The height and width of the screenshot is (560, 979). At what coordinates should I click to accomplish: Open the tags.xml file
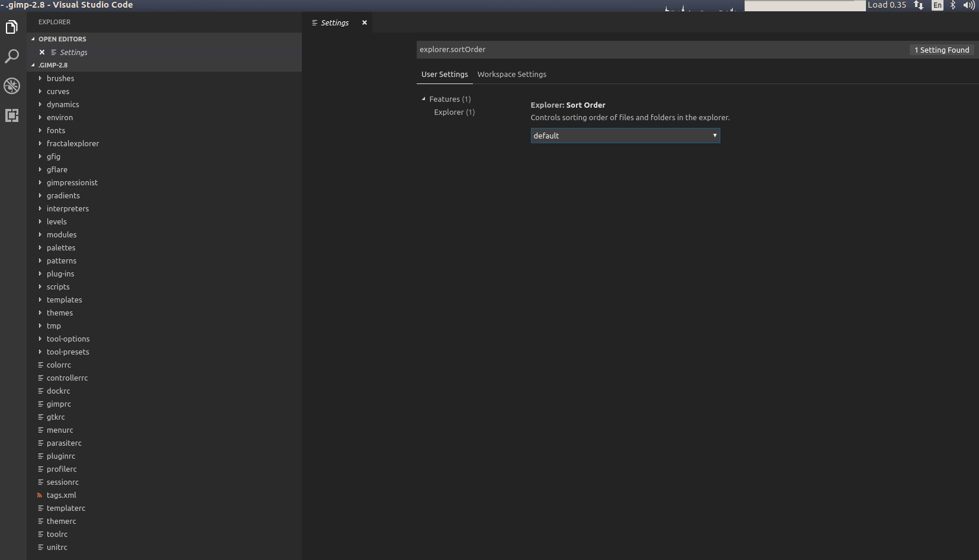coord(165,495)
